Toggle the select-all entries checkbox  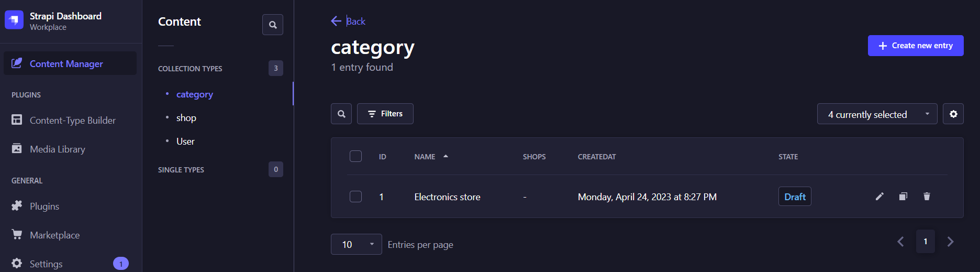click(x=355, y=156)
